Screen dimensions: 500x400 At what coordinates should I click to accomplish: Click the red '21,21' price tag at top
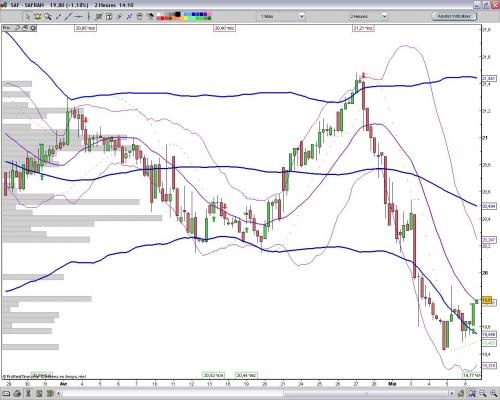point(363,28)
